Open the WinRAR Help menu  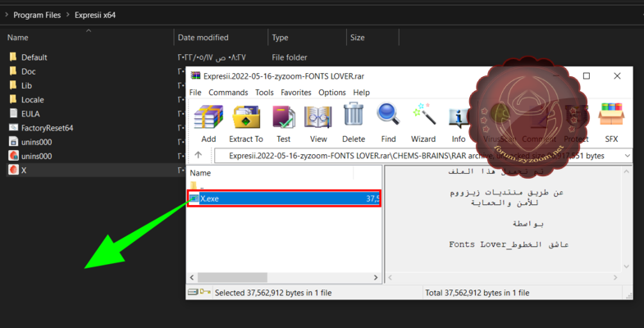(x=362, y=93)
